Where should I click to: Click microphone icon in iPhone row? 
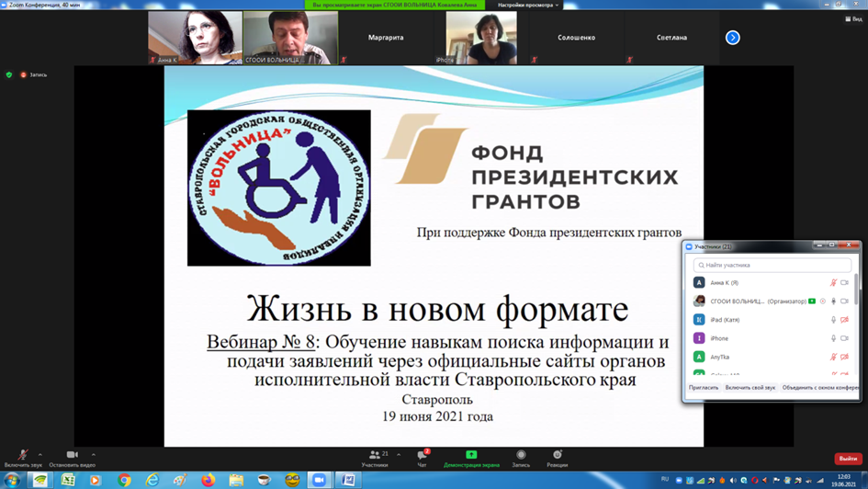click(833, 338)
